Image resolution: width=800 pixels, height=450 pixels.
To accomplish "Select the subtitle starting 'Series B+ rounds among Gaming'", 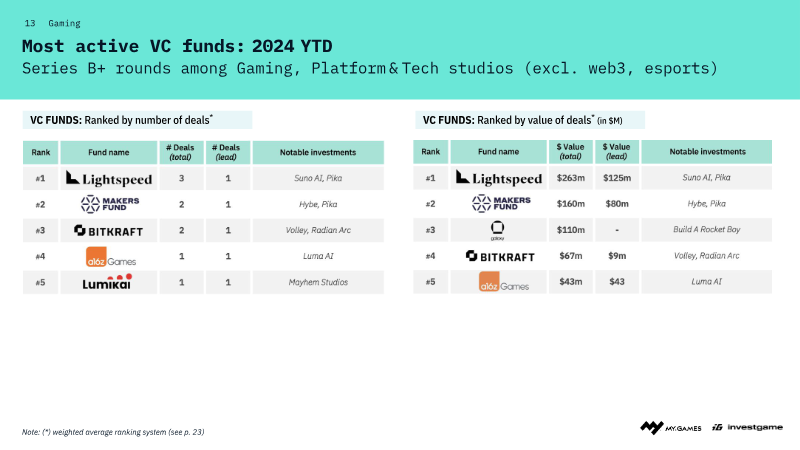I will [369, 68].
